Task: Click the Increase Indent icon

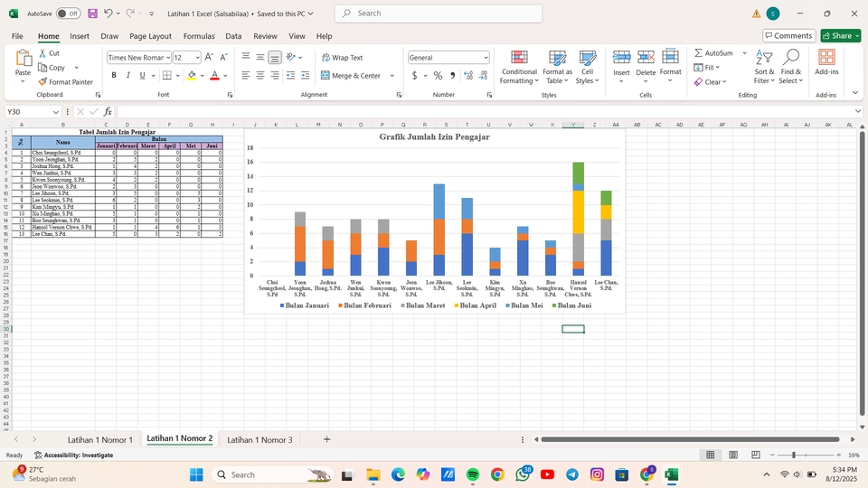Action: coord(305,75)
